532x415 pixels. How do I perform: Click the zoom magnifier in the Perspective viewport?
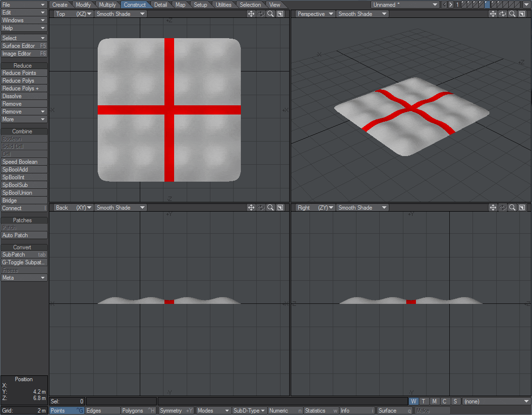click(512, 14)
